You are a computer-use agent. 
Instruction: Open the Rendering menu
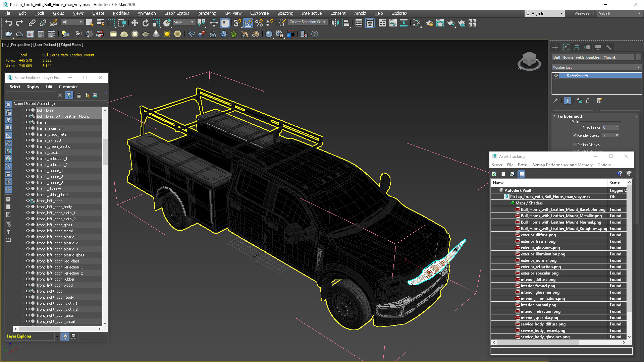(207, 13)
